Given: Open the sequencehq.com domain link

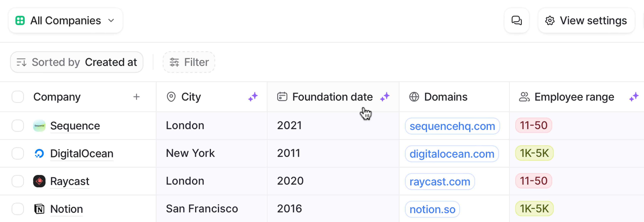Looking at the screenshot, I should 452,126.
